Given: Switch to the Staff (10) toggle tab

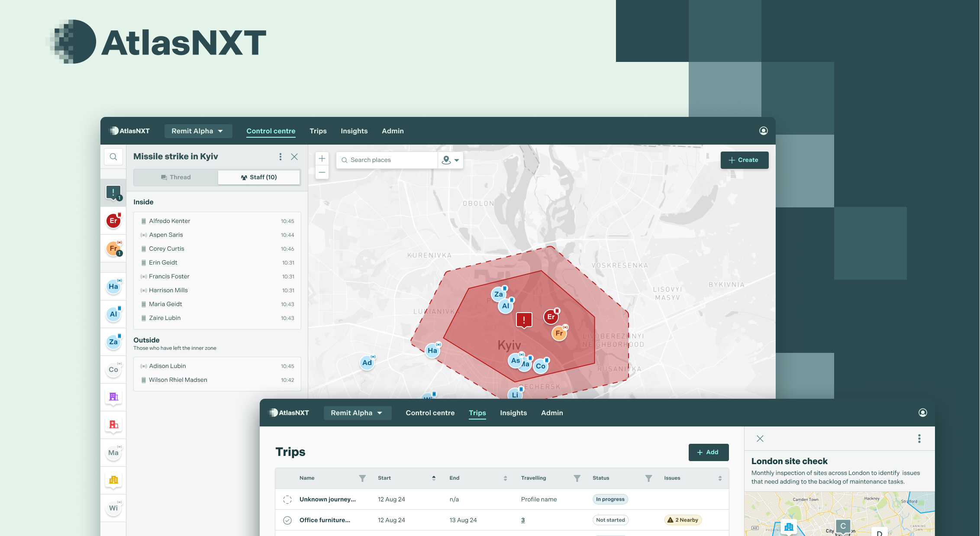Looking at the screenshot, I should click(259, 177).
